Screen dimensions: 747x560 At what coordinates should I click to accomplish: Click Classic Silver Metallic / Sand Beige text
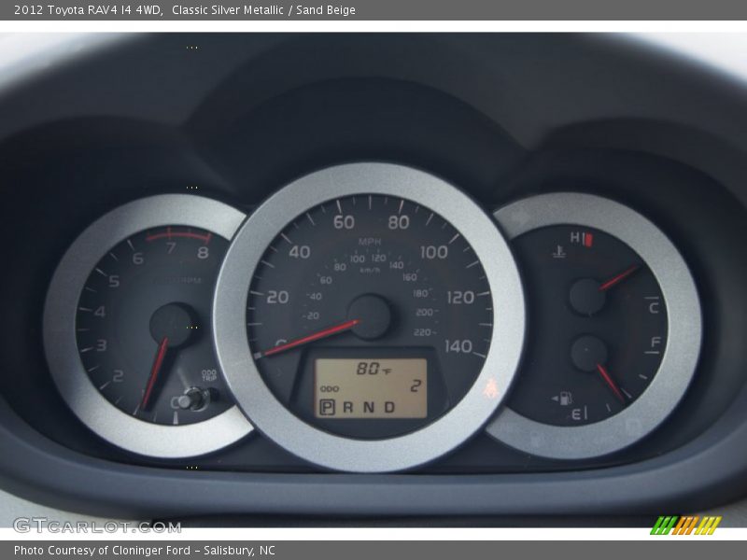tap(263, 10)
